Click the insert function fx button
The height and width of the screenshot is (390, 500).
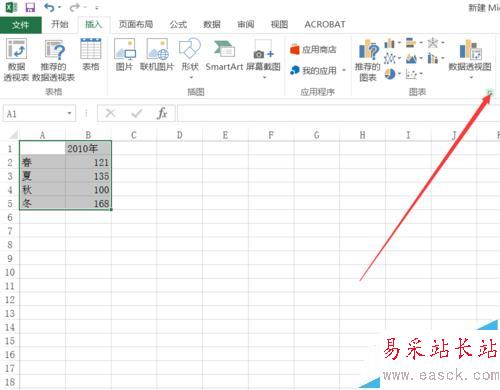pyautogui.click(x=162, y=113)
